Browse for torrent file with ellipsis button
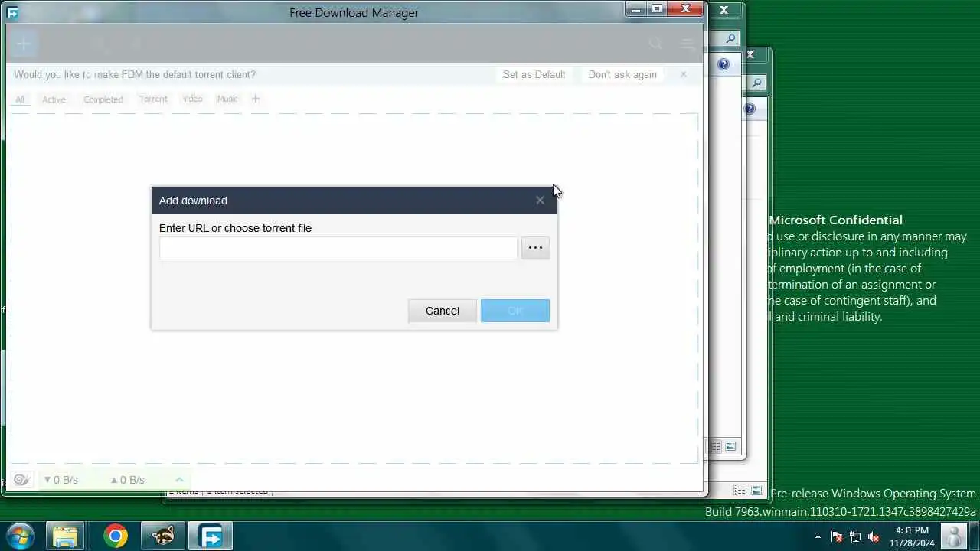The width and height of the screenshot is (980, 551). point(535,248)
